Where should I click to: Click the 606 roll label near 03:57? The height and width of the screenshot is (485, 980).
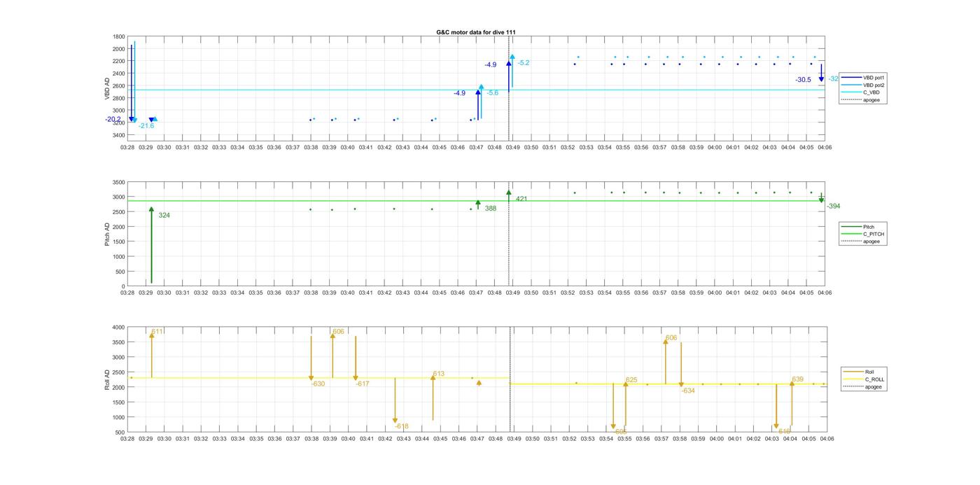click(x=671, y=338)
